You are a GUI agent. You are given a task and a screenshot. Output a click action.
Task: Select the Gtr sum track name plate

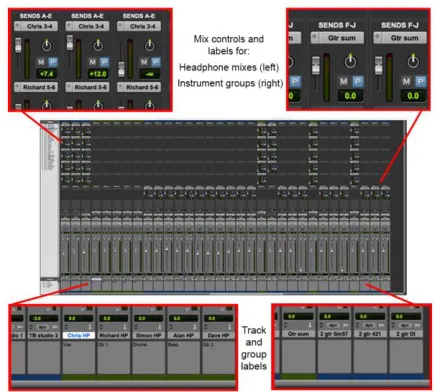tap(299, 334)
